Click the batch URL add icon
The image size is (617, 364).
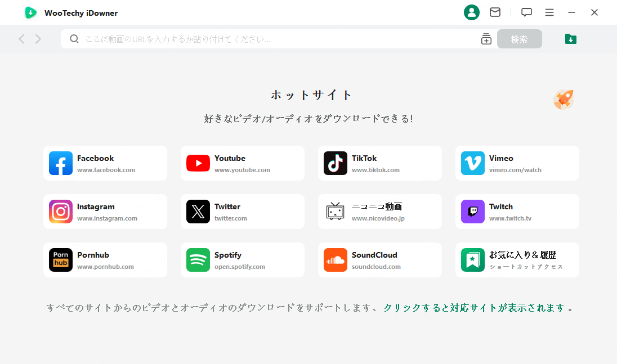(486, 39)
